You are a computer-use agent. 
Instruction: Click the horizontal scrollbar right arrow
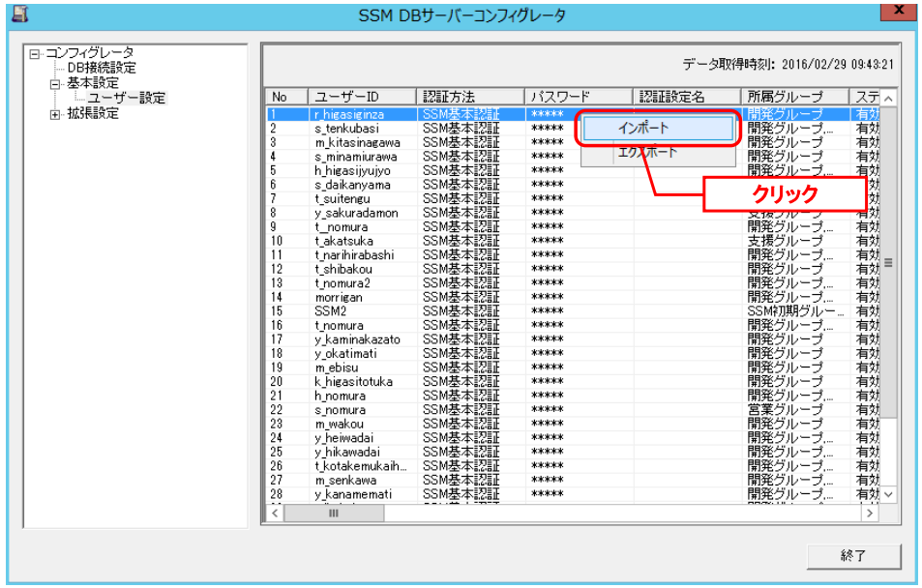(x=871, y=514)
